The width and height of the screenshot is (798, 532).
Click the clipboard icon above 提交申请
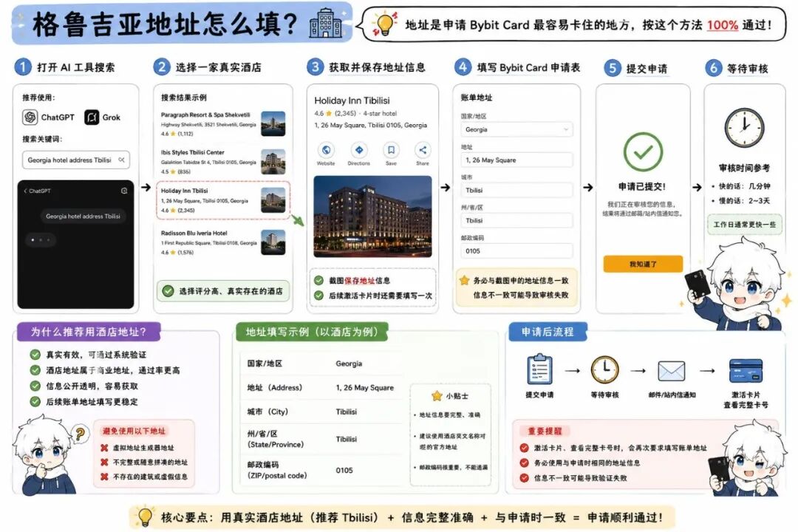[x=539, y=369]
